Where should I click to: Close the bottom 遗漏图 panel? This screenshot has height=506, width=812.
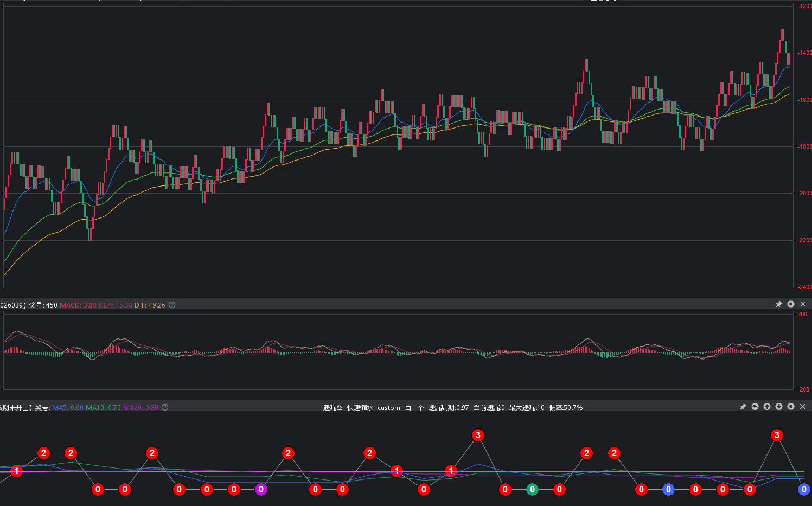803,407
